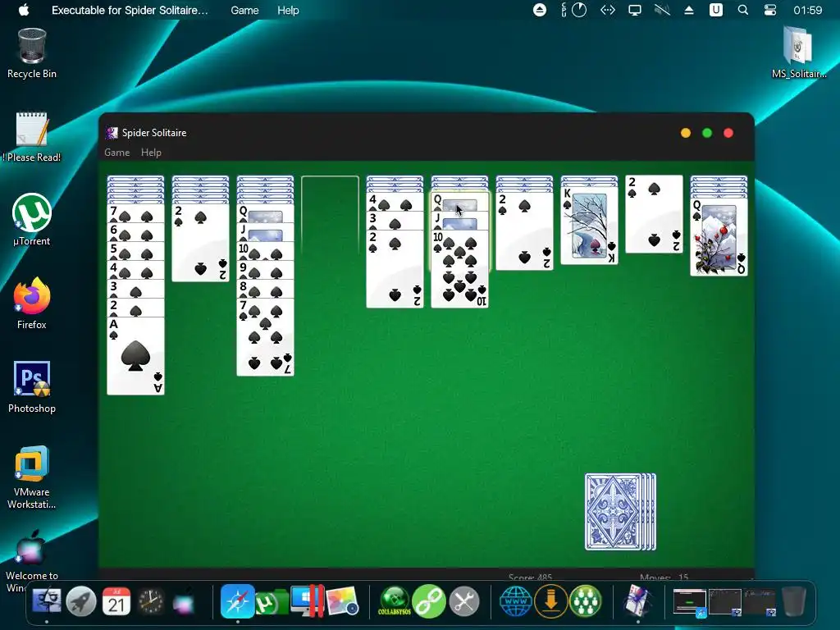Click the orange download arrow dock icon
The width and height of the screenshot is (840, 630).
click(x=550, y=601)
